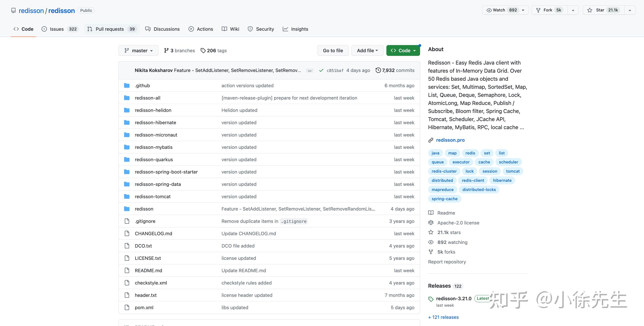Click the Apache-2.0 license scale icon
Viewport: 644px width, 326px height.
[431, 223]
